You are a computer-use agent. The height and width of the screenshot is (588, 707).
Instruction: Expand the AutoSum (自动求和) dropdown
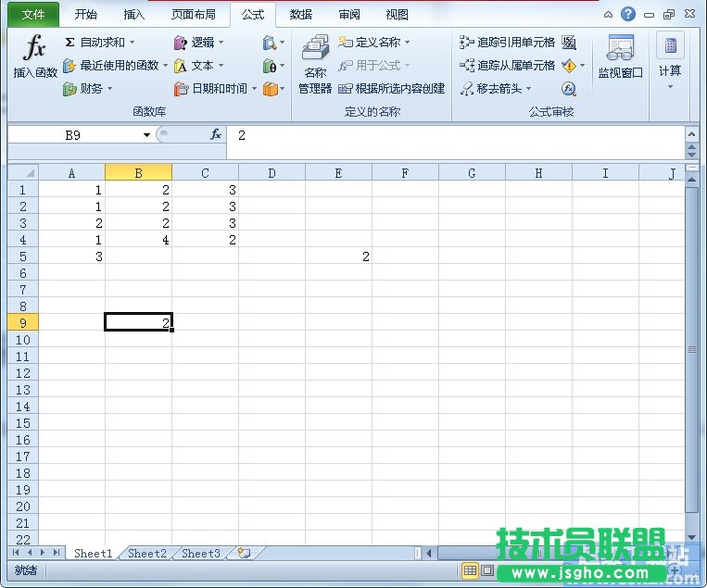(x=132, y=42)
